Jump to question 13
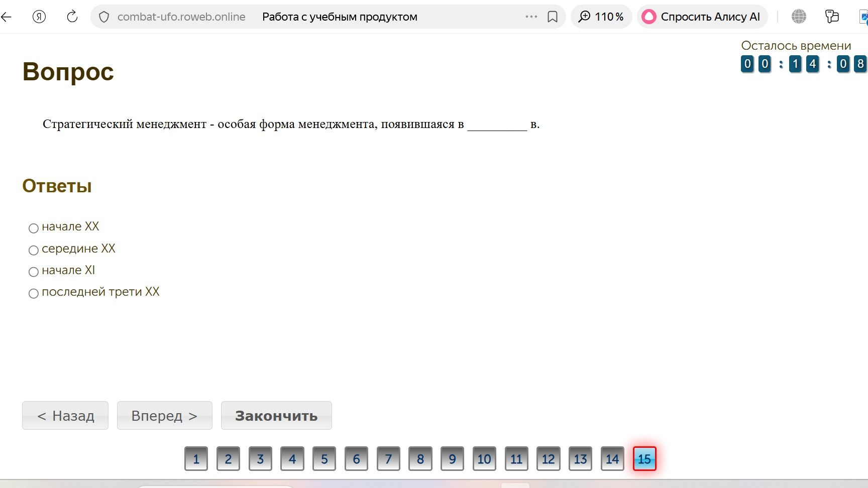The height and width of the screenshot is (488, 868). (x=580, y=459)
